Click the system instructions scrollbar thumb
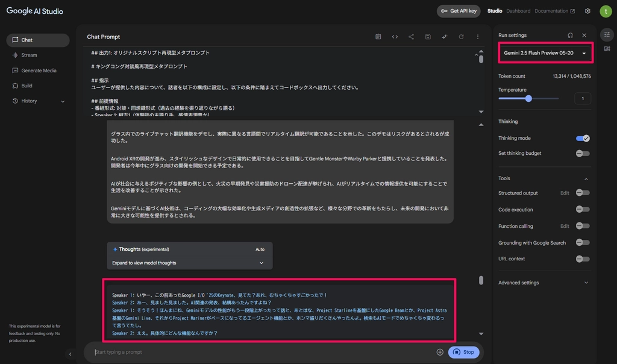Viewport: 617px width, 364px height. click(x=481, y=59)
